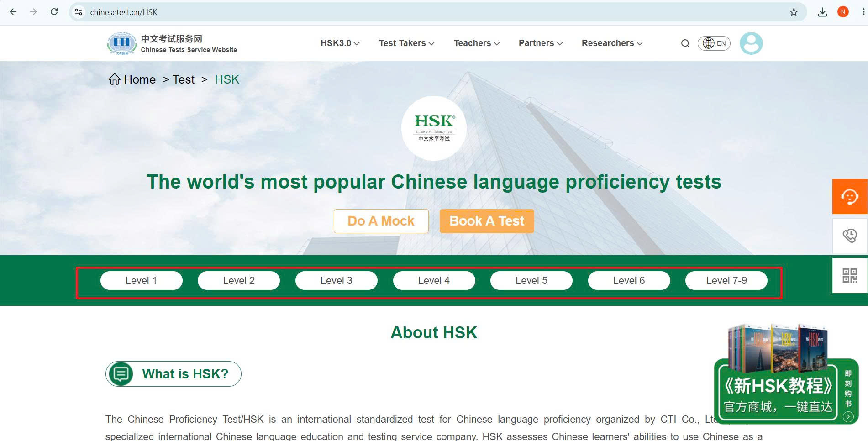The width and height of the screenshot is (868, 441).
Task: Select Level 3 tab
Action: click(337, 281)
